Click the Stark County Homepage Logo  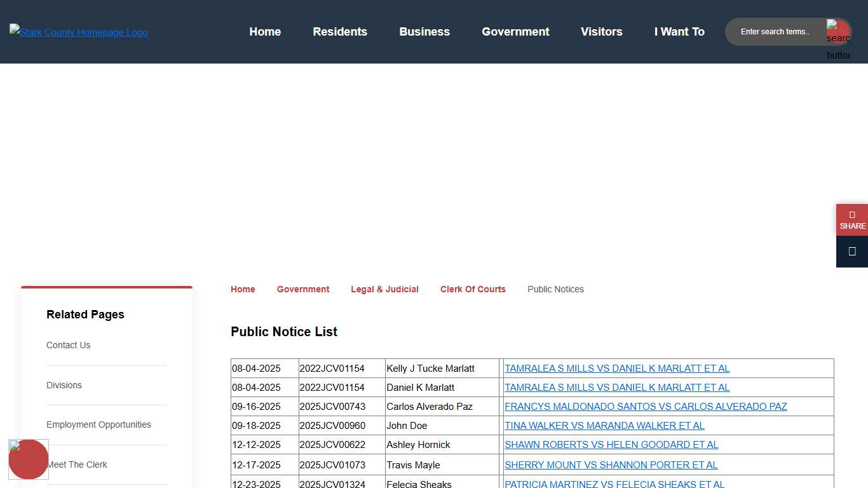pos(79,32)
